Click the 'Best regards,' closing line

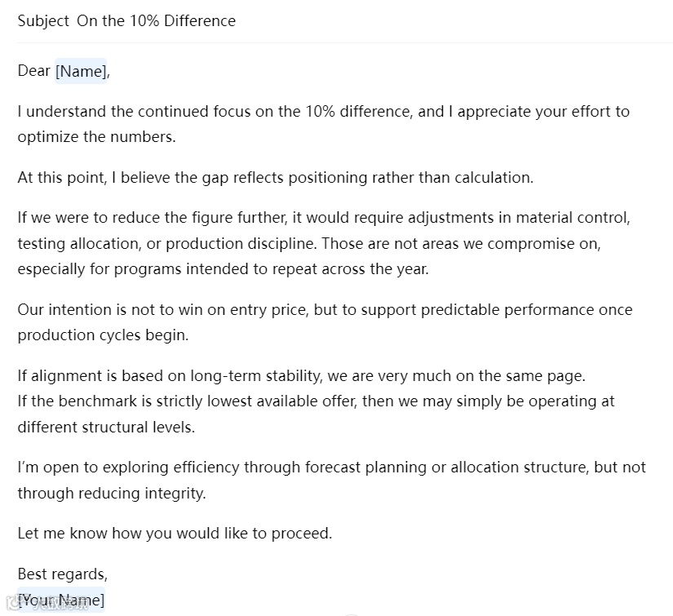point(63,574)
